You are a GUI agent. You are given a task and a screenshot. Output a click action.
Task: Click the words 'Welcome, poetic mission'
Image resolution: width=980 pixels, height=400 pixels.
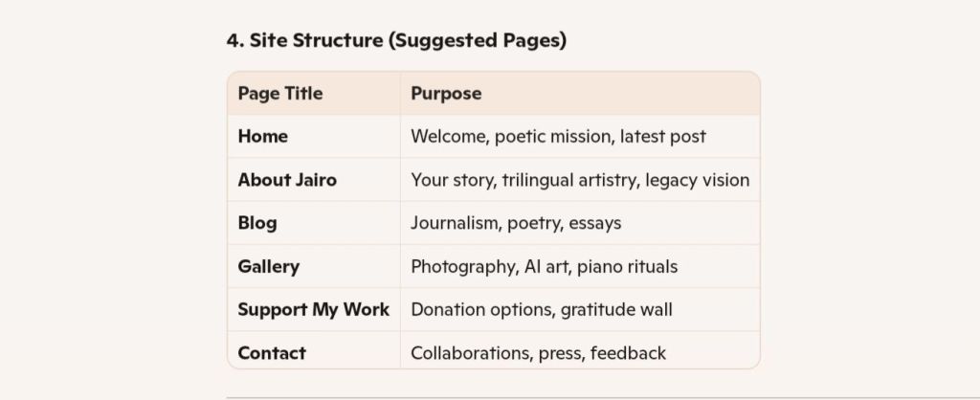[511, 137]
